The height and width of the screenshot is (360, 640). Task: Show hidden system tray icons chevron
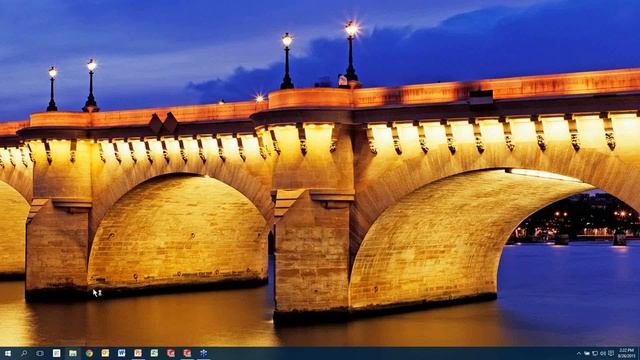[x=579, y=353]
